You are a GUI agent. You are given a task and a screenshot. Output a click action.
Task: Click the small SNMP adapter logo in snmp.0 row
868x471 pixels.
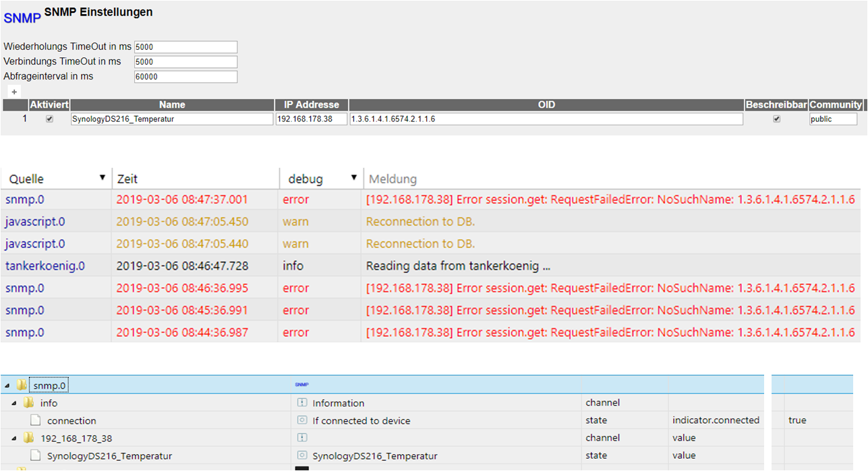(301, 385)
